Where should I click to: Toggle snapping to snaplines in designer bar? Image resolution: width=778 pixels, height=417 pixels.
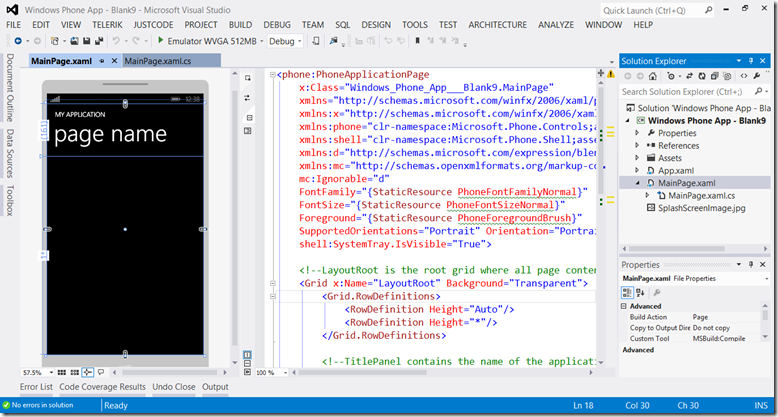[88, 372]
